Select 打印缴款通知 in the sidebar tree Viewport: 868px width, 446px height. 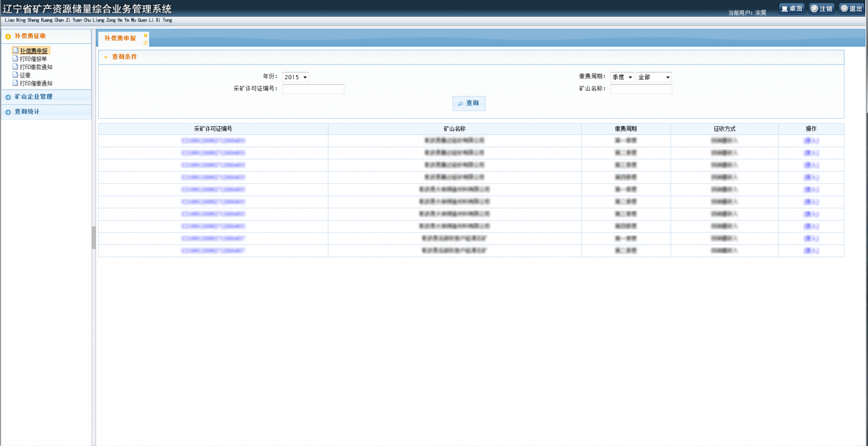36,67
